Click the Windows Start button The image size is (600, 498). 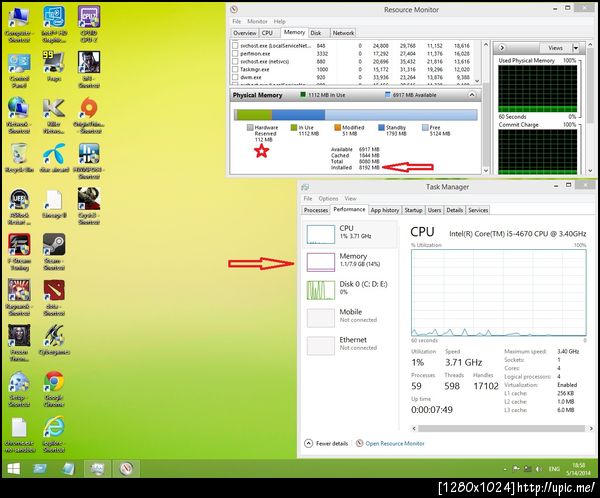tap(14, 469)
